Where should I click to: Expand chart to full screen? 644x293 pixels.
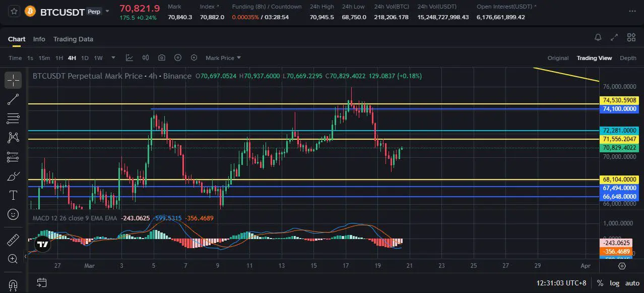click(614, 37)
